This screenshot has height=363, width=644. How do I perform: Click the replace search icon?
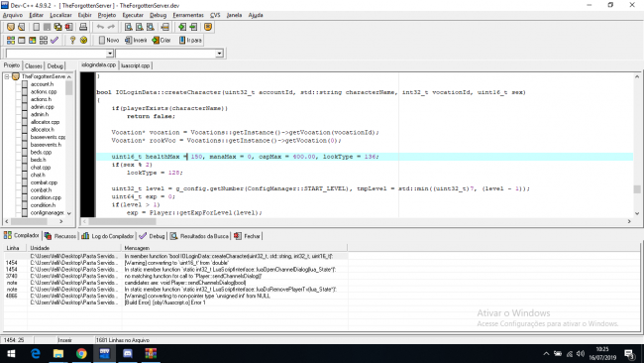[140, 27]
